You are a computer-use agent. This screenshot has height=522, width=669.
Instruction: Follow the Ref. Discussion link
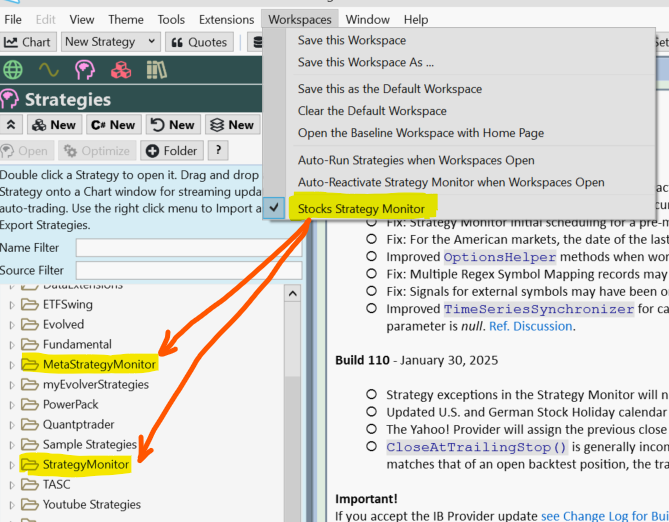[x=531, y=326]
